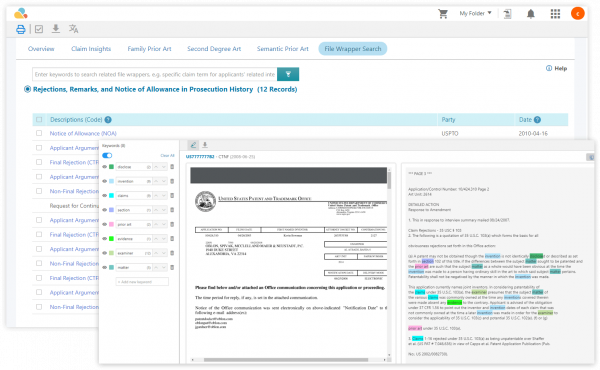This screenshot has height=370, width=600.
Task: Select the Rejections, Remarks, and Notice of Allowance radio button
Action: click(28, 89)
